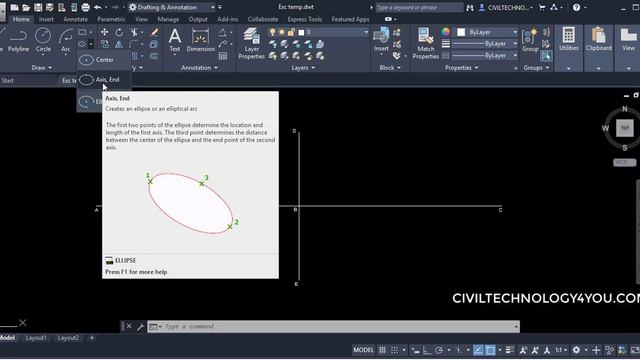
Task: Select the Arc drawing tool
Action: tap(66, 40)
